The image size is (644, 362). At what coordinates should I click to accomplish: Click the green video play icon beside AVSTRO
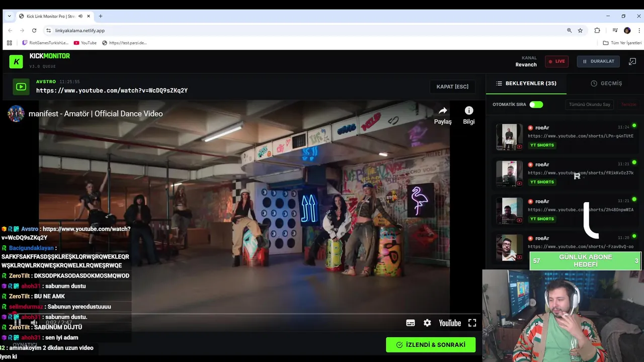click(x=21, y=87)
